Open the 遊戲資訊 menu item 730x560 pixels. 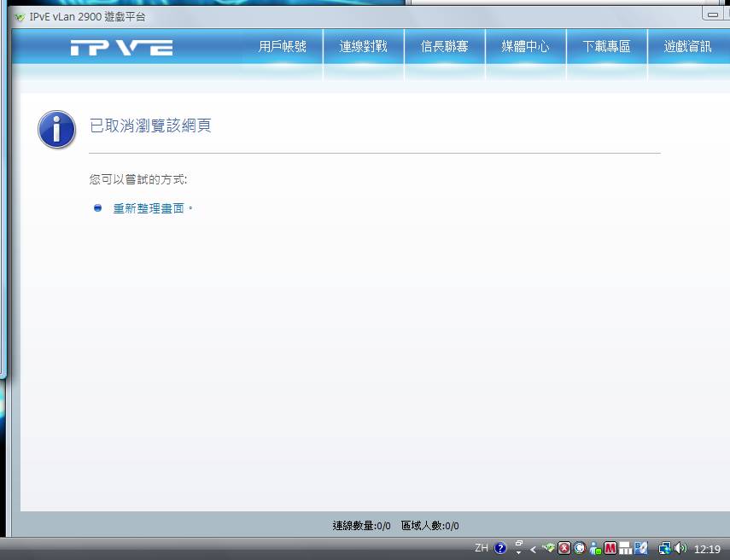pos(687,47)
